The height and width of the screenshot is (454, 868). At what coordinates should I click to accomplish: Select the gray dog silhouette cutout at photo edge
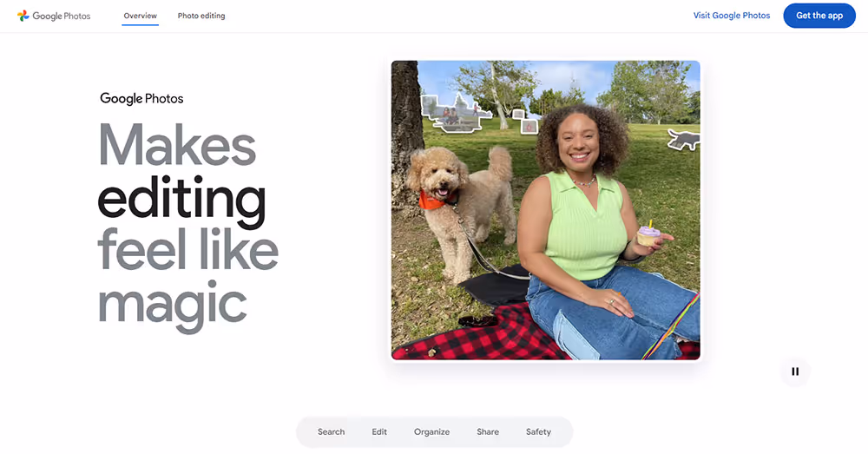coord(684,139)
